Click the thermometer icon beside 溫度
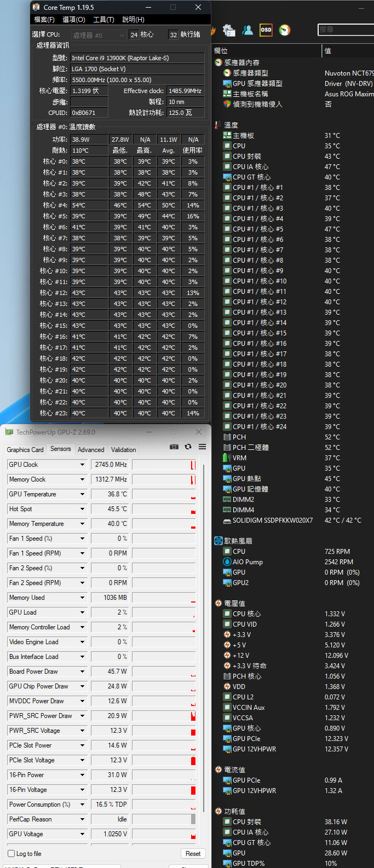 (x=218, y=125)
